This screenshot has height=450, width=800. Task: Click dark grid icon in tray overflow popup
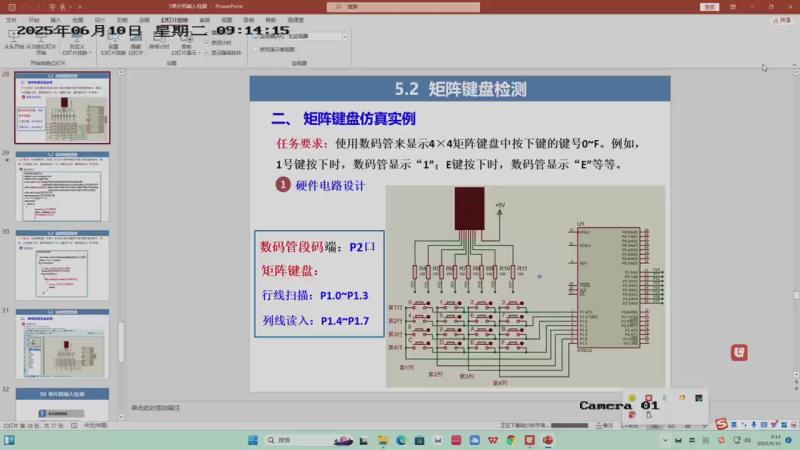(698, 398)
